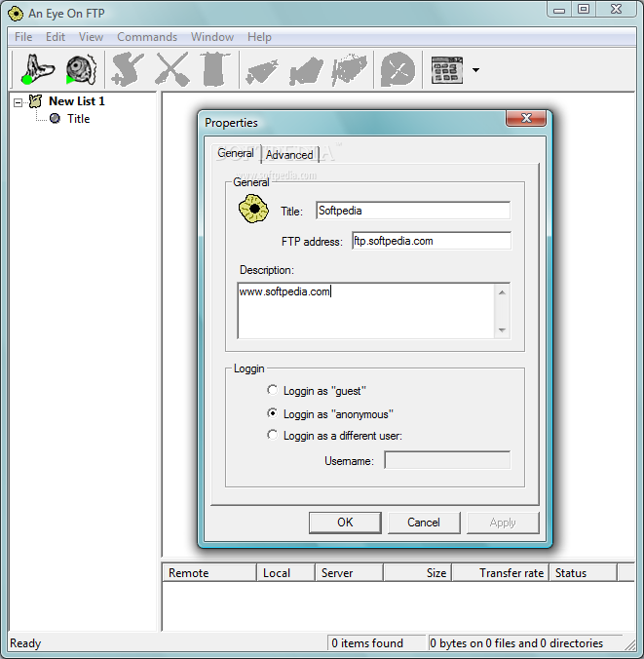Viewport: 644px width, 659px height.
Task: Click the ear icon with green dot
Action: pos(38,69)
